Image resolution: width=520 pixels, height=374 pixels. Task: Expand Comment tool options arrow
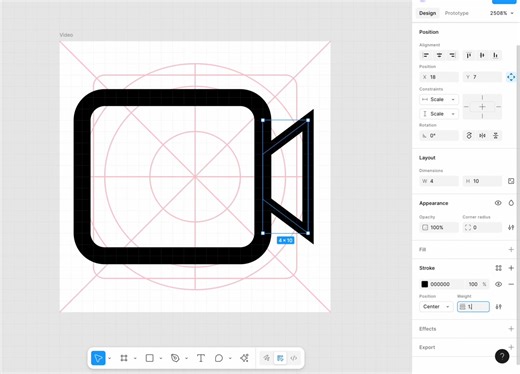click(230, 358)
